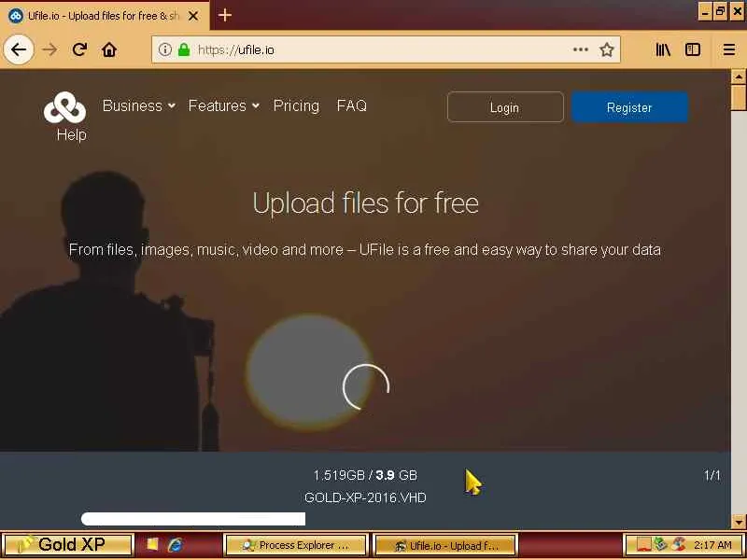747x560 pixels.
Task: Click the scrollbar down arrow
Action: (x=739, y=522)
